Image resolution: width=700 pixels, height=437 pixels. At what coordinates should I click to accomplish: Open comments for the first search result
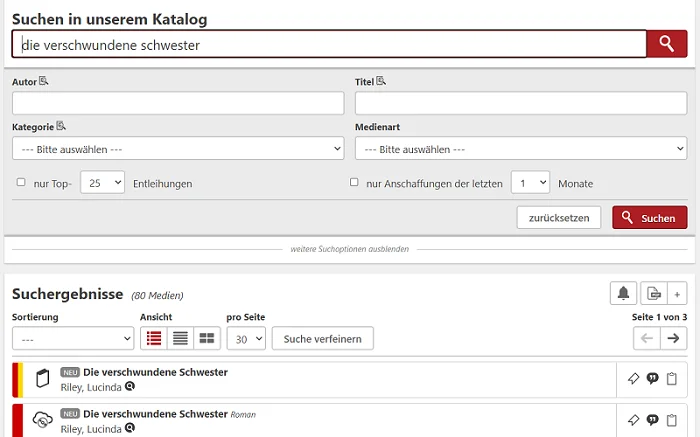coord(652,379)
